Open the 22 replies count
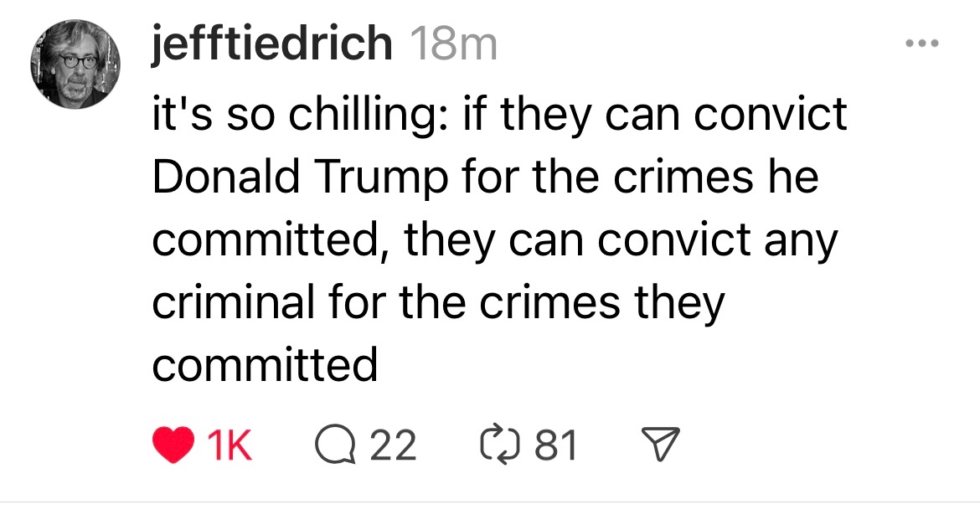The height and width of the screenshot is (525, 980). click(x=393, y=445)
